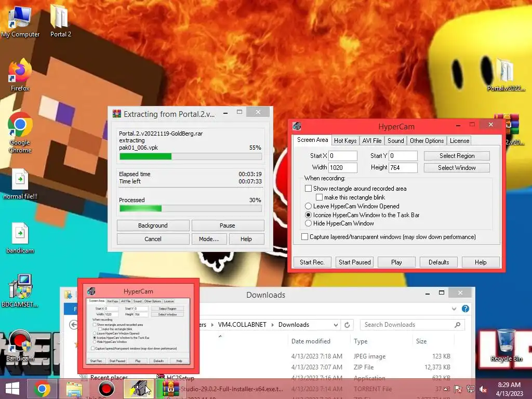Open the HyperCam License tab
The image size is (532, 399).
(459, 140)
